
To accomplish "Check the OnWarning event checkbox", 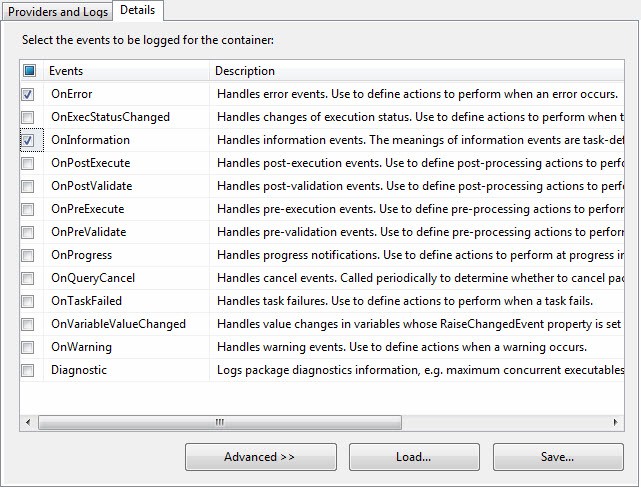I will coord(28,347).
